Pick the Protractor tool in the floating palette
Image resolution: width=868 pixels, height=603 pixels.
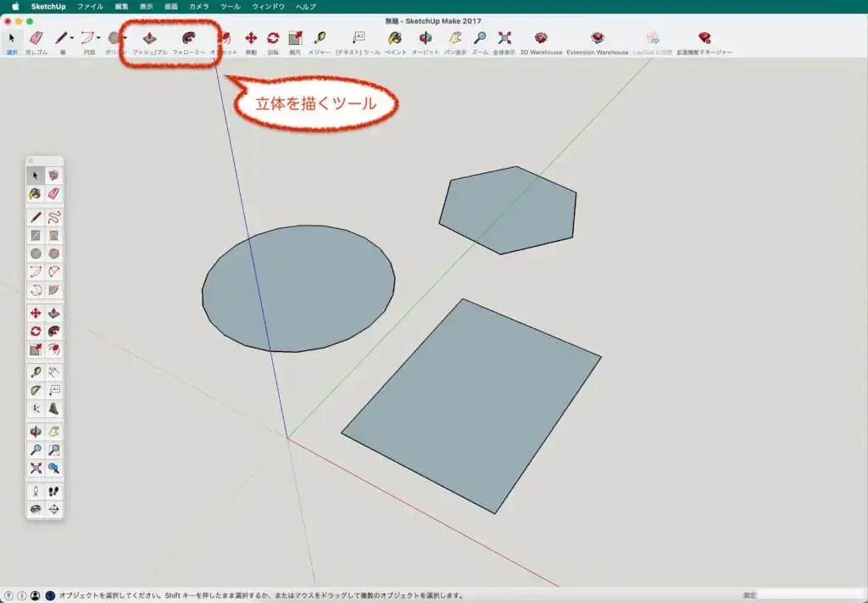point(36,390)
